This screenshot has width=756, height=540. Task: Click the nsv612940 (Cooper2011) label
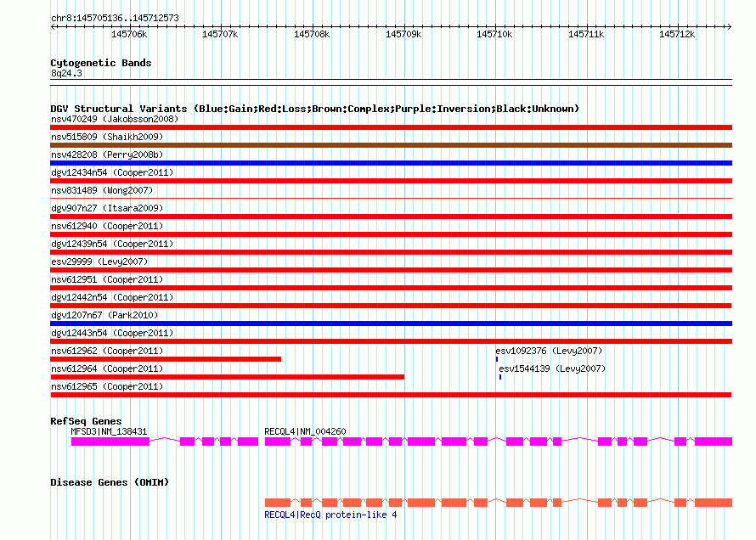tap(107, 226)
